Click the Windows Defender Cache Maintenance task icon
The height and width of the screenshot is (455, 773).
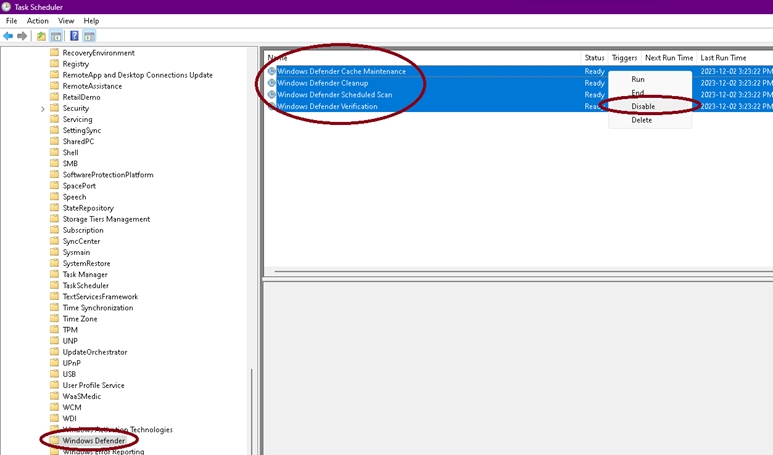[x=271, y=72]
